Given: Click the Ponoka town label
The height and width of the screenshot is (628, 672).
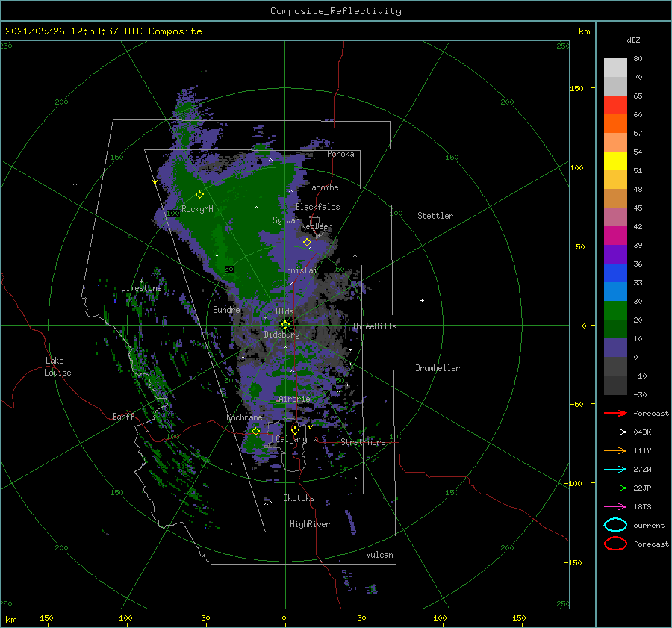Looking at the screenshot, I should 340,154.
